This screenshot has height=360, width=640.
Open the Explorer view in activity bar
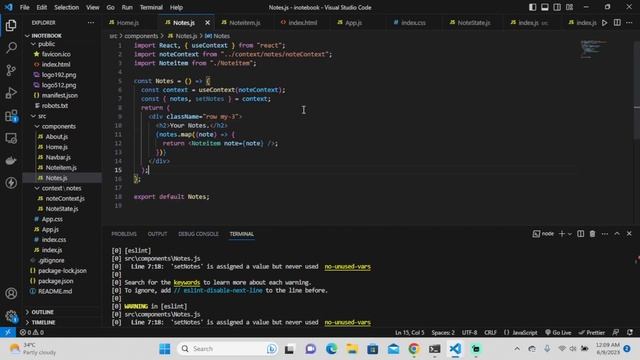11,25
